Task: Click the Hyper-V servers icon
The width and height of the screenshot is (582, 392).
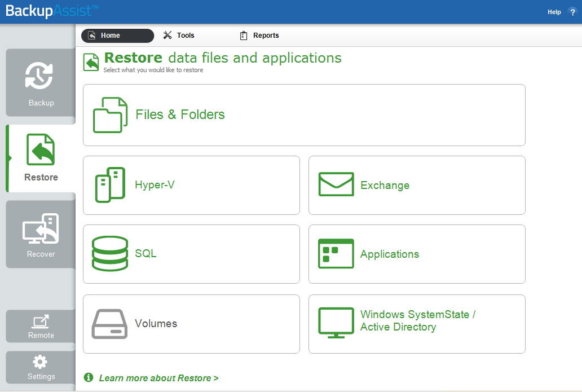Action: (110, 185)
